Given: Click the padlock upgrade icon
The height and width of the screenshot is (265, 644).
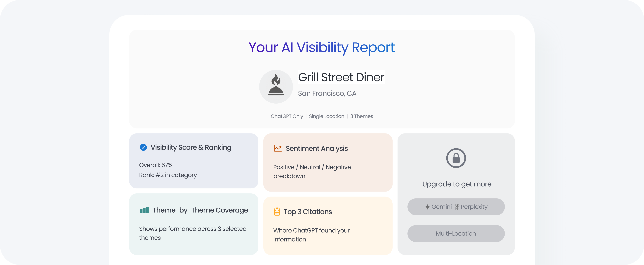Looking at the screenshot, I should [x=456, y=158].
